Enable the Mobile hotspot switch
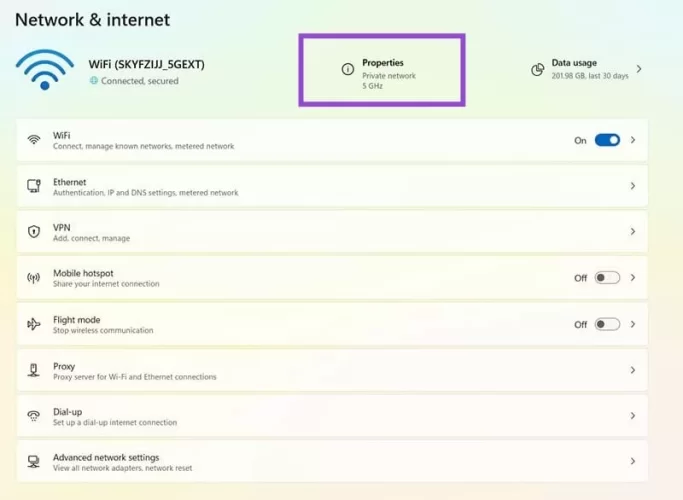Viewport: 683px width, 500px height. pos(607,278)
